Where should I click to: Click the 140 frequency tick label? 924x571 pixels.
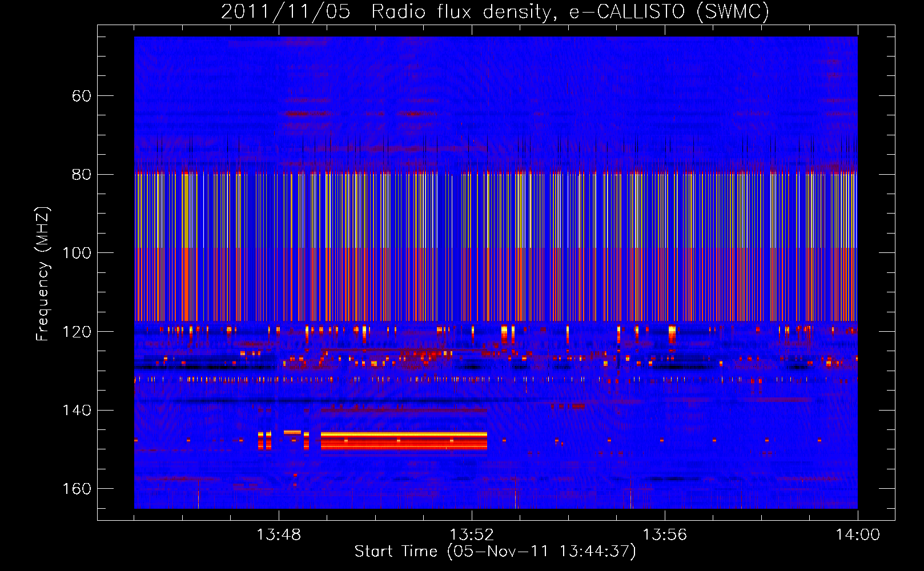77,410
